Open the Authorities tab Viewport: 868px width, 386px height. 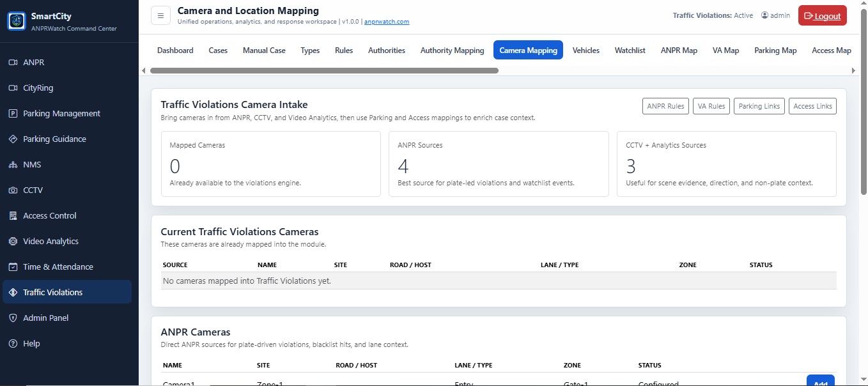[x=387, y=50]
